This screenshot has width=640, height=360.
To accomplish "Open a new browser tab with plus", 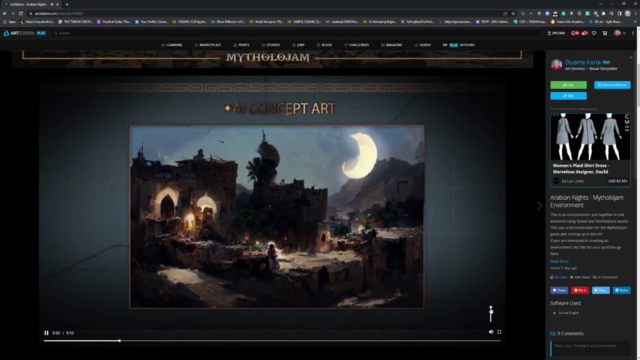I will click(x=67, y=4).
